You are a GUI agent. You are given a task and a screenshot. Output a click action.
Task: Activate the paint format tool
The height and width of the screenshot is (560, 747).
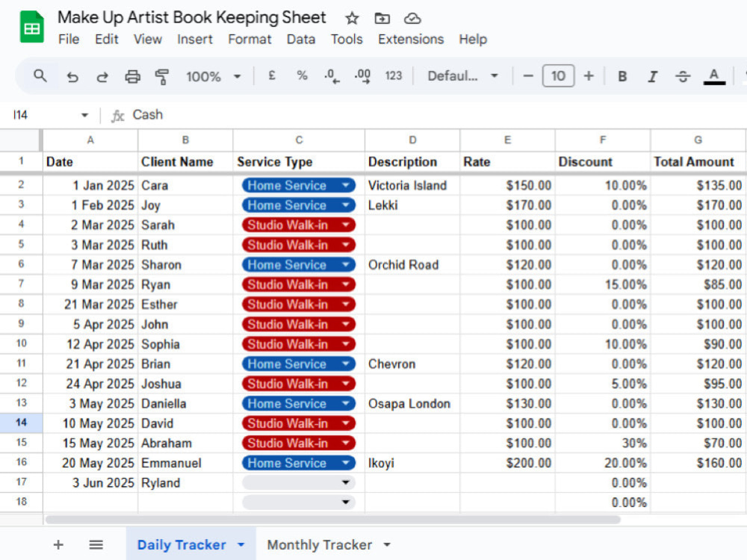[162, 76]
